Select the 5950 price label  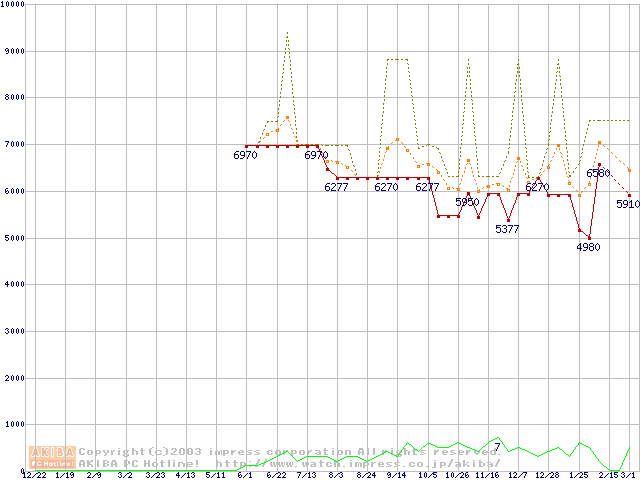467,202
